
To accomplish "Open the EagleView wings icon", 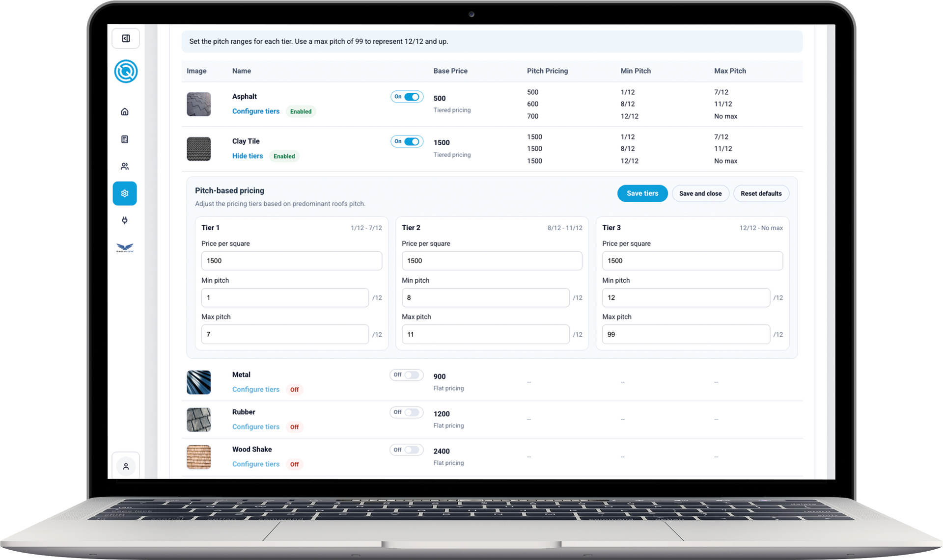I will tap(125, 248).
